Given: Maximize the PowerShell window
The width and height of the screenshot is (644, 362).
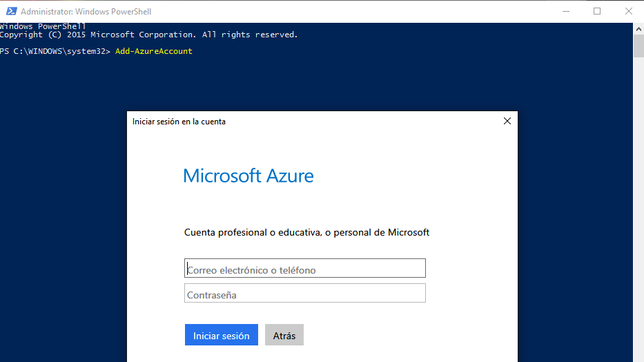Looking at the screenshot, I should [597, 11].
